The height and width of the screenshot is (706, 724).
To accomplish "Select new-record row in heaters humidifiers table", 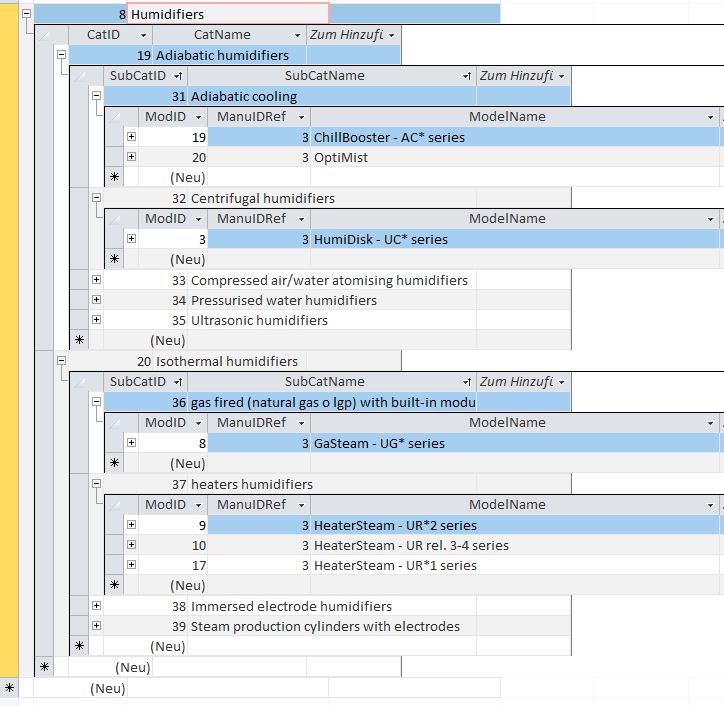I will 115,585.
